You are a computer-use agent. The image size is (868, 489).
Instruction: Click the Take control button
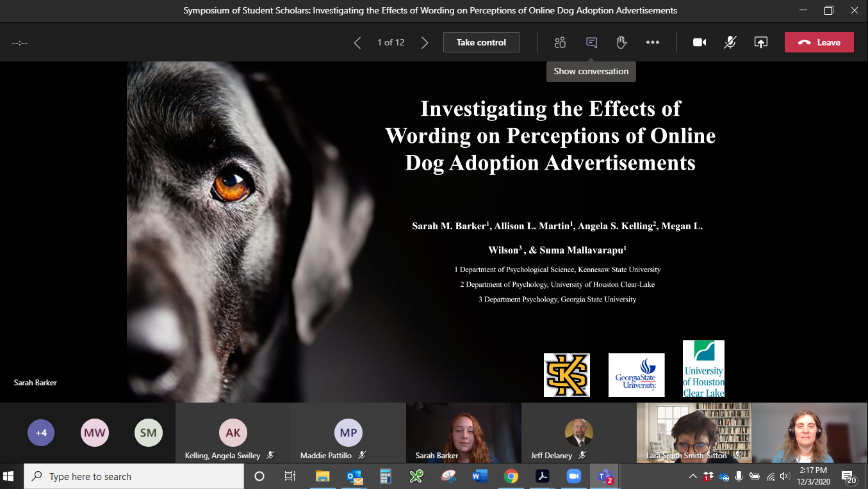[481, 42]
